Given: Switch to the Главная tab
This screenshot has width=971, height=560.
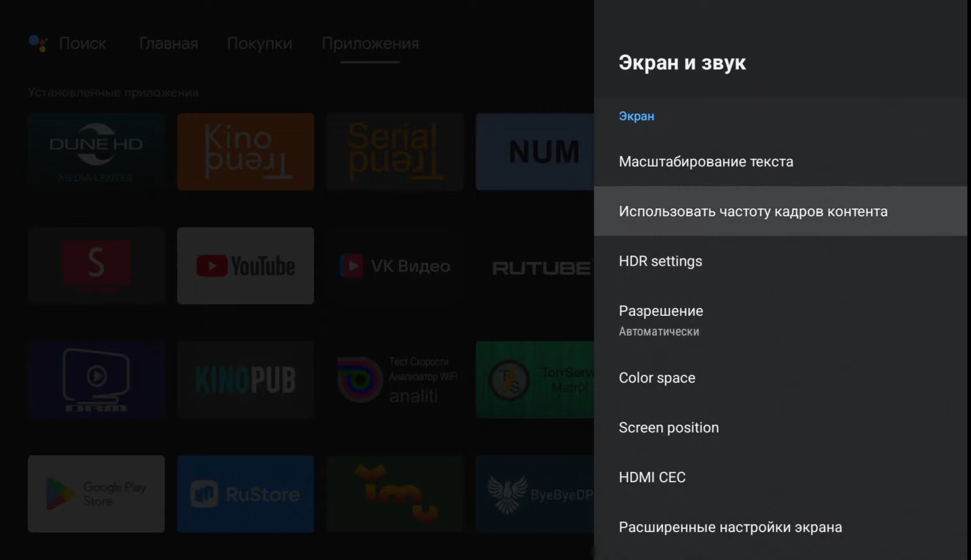Looking at the screenshot, I should [x=168, y=43].
